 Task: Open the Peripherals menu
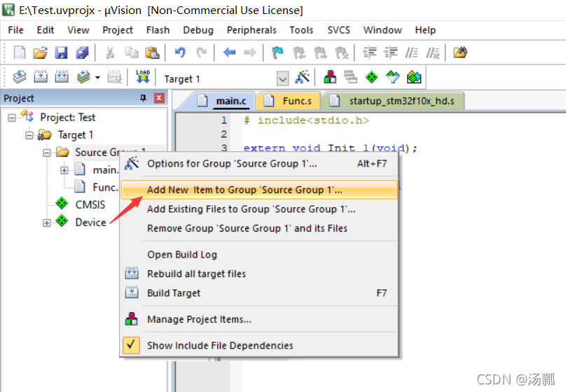[x=251, y=30]
